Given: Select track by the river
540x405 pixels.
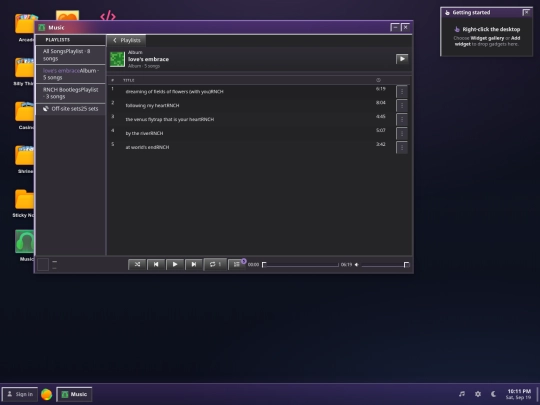Looking at the screenshot, I should tap(251, 133).
